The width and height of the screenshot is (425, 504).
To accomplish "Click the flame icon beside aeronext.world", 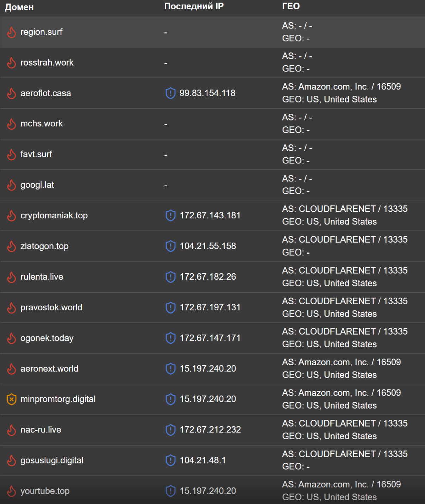I will (x=12, y=369).
